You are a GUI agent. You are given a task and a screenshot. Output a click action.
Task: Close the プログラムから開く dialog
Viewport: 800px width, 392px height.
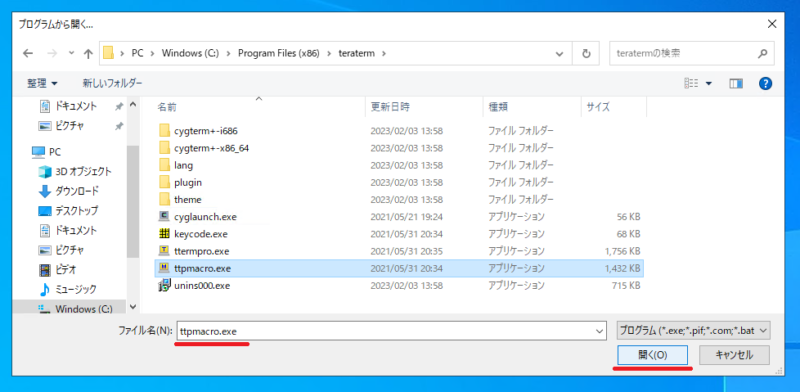[773, 24]
